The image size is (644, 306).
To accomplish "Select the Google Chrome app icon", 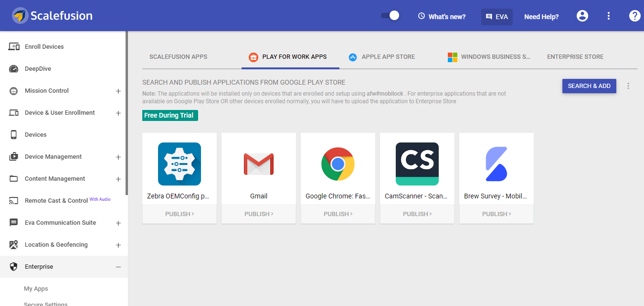I will (x=338, y=164).
